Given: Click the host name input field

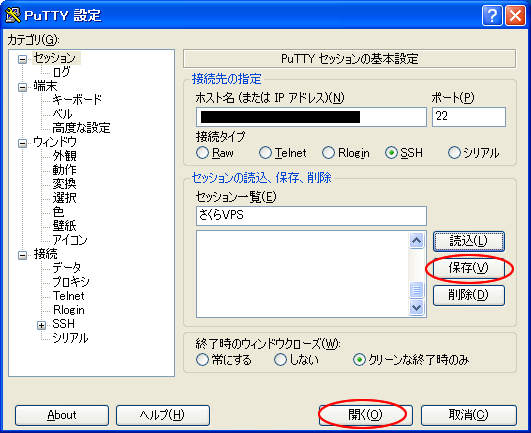Looking at the screenshot, I should tap(311, 117).
